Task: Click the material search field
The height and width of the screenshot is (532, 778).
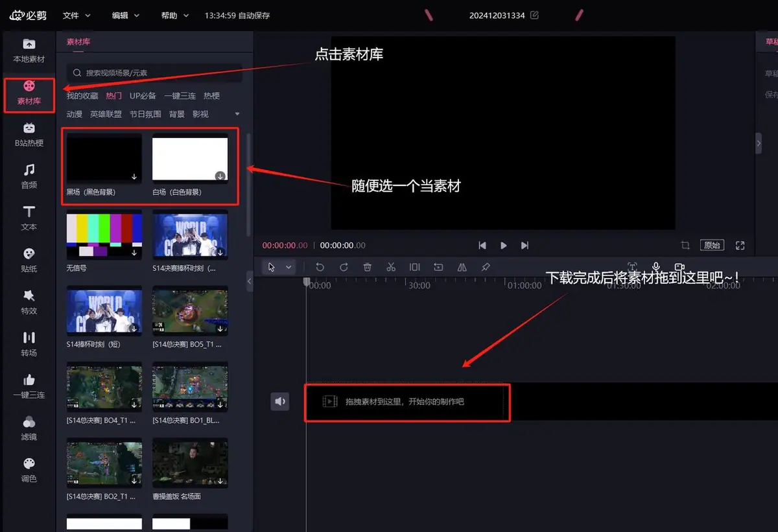Action: (154, 73)
